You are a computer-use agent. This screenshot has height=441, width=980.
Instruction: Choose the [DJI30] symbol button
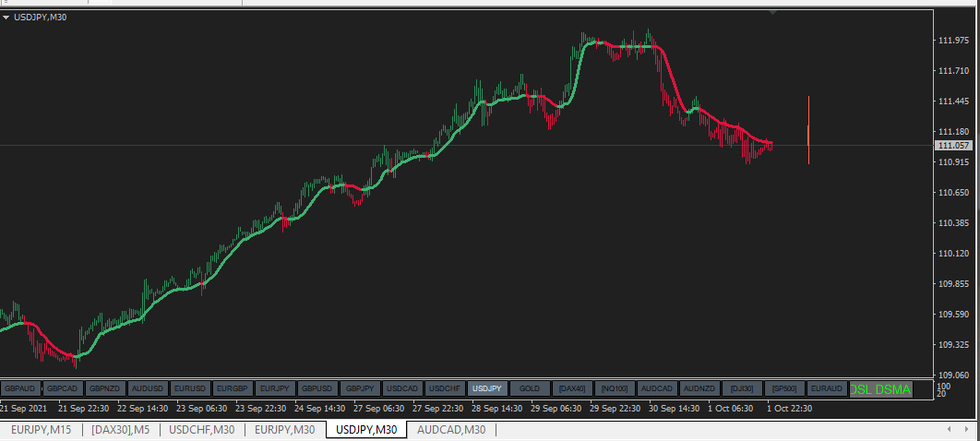(742, 389)
